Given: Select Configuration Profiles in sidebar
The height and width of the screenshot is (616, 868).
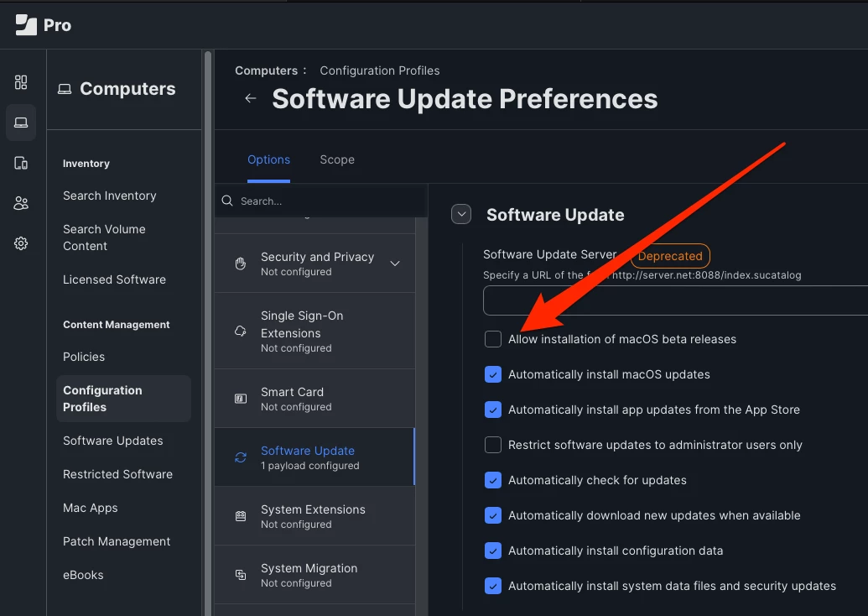Looking at the screenshot, I should (x=123, y=399).
